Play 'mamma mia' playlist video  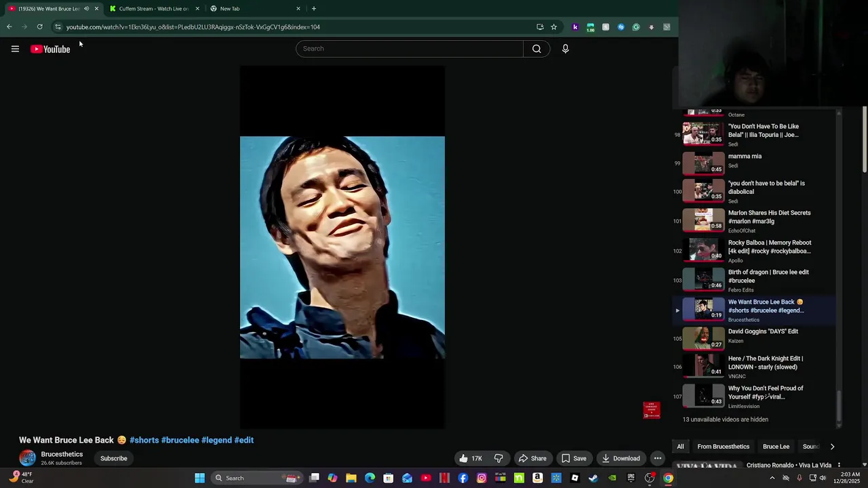coord(753,163)
